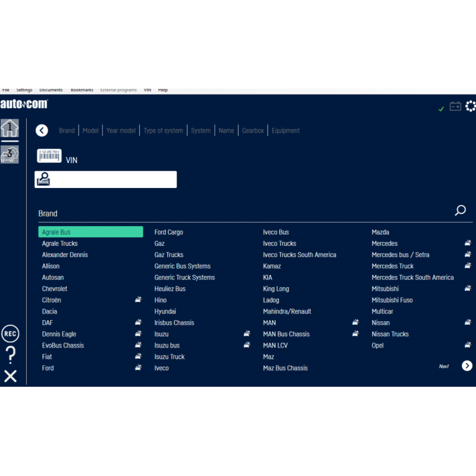The image size is (476, 476).
Task: Click the vehicle icon numbered 3 in sidebar
Action: [10, 154]
